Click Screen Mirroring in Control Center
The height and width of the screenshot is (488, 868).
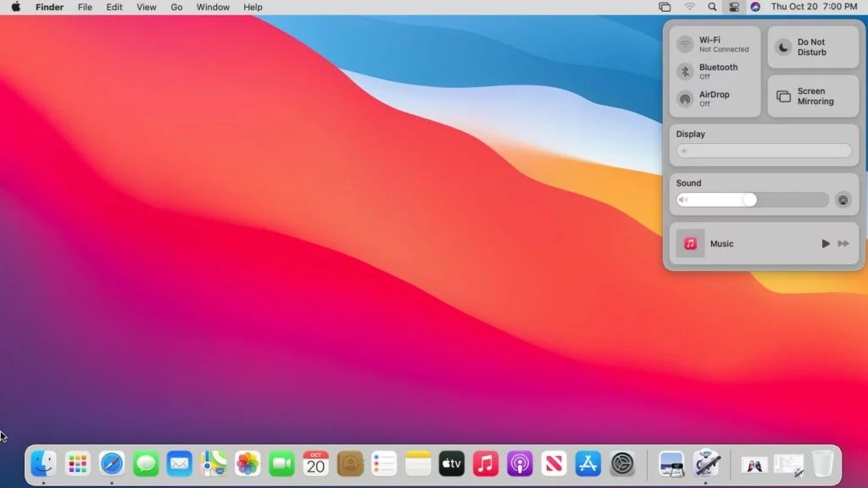pyautogui.click(x=811, y=96)
